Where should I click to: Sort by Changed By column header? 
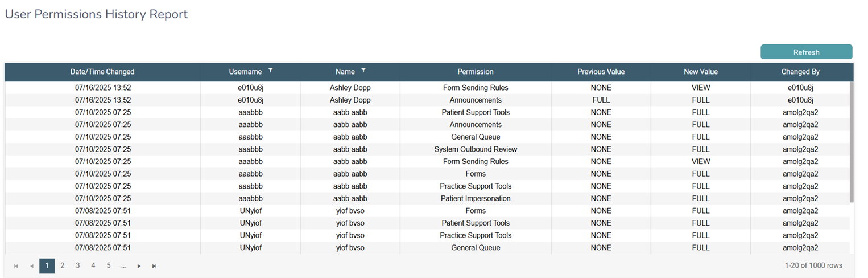800,72
